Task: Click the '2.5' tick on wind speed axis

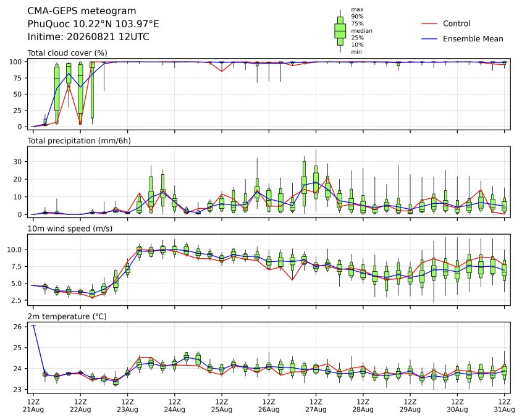Action: click(x=17, y=301)
